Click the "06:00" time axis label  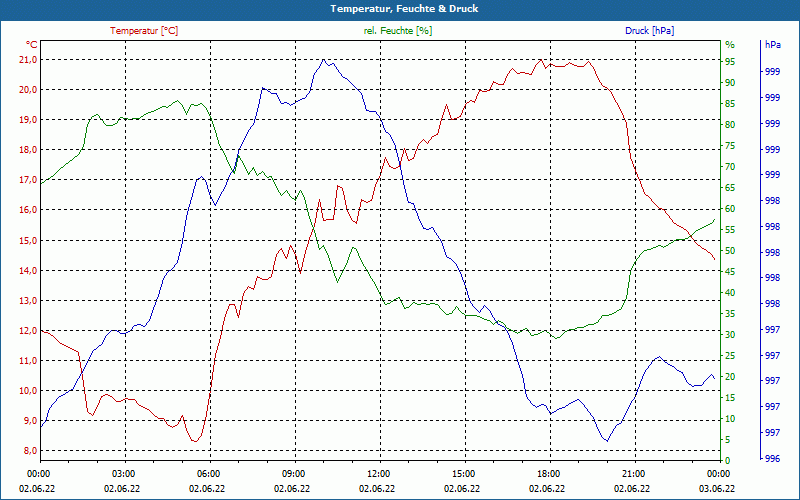(208, 474)
